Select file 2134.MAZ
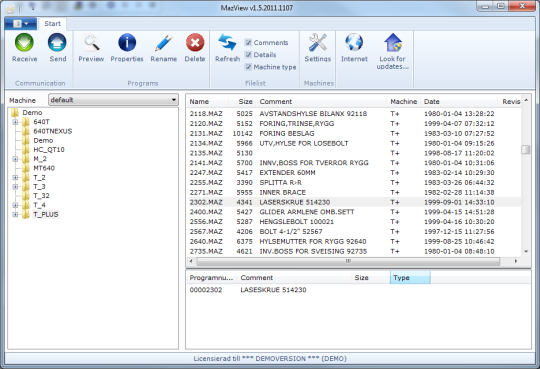The width and height of the screenshot is (540, 369). [x=354, y=143]
